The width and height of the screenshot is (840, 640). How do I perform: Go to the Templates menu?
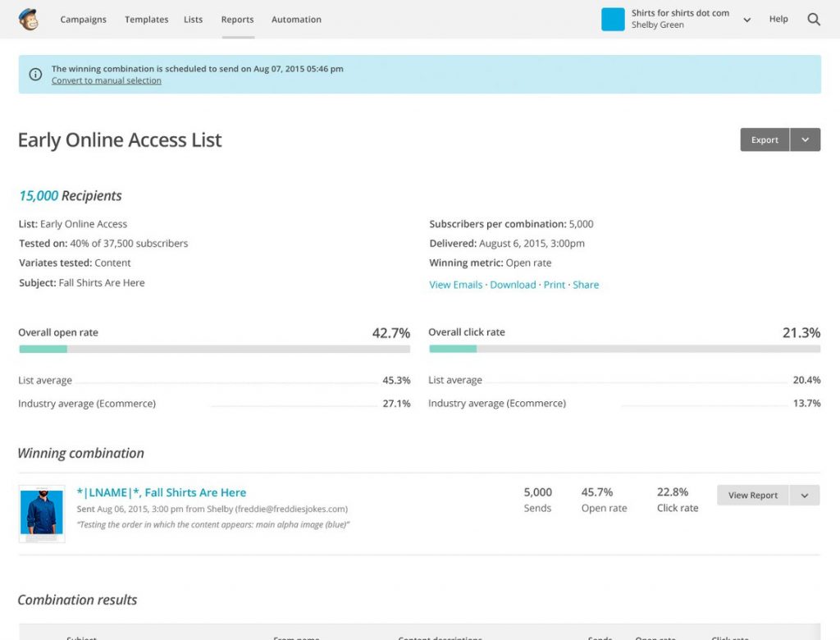pos(146,20)
